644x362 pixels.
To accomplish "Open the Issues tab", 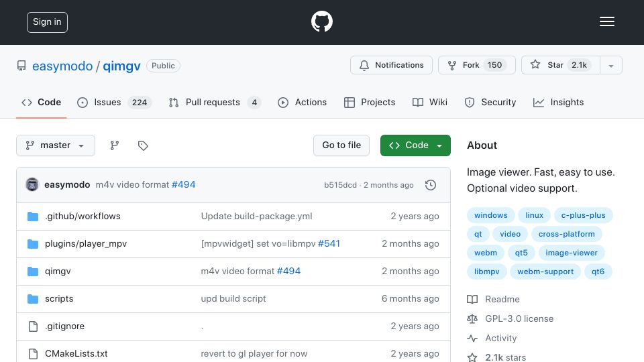I will coord(114,102).
